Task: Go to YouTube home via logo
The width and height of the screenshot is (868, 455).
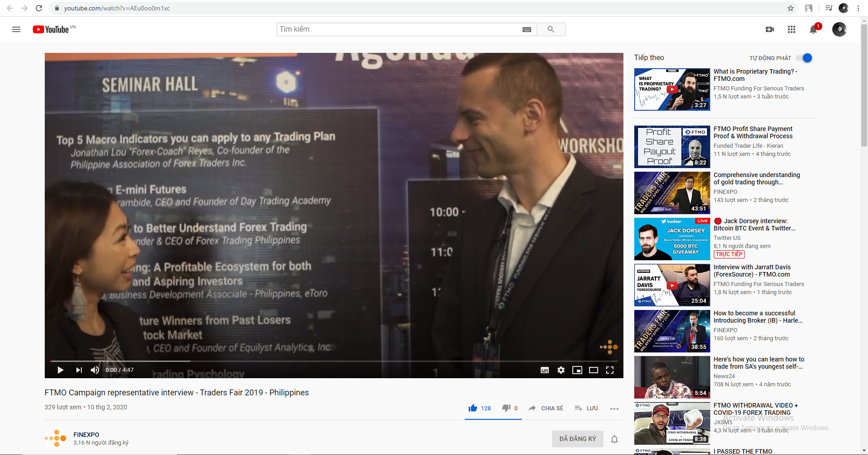Action: [51, 29]
